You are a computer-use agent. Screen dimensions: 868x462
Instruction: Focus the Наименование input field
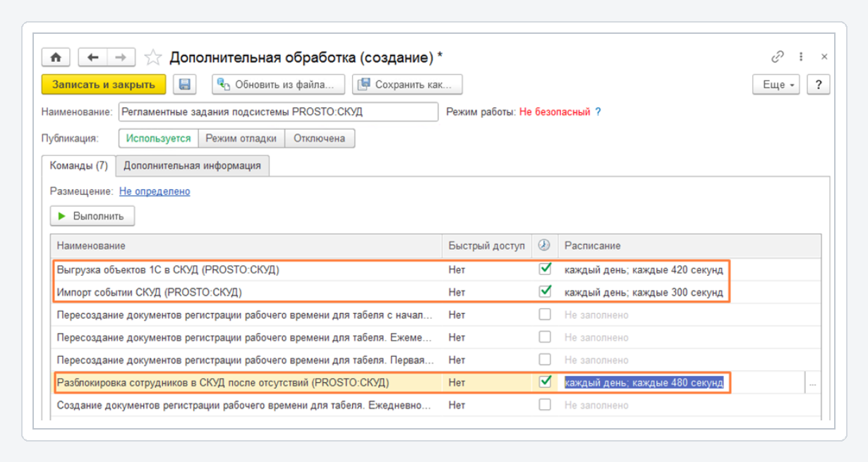(278, 111)
